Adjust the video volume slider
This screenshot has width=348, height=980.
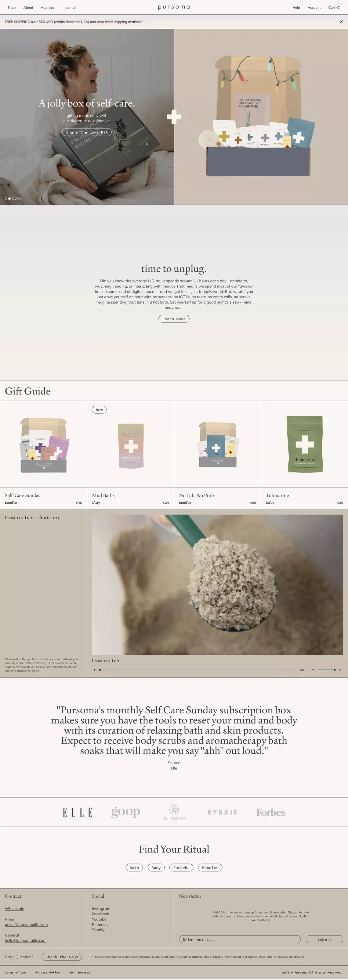point(326,670)
